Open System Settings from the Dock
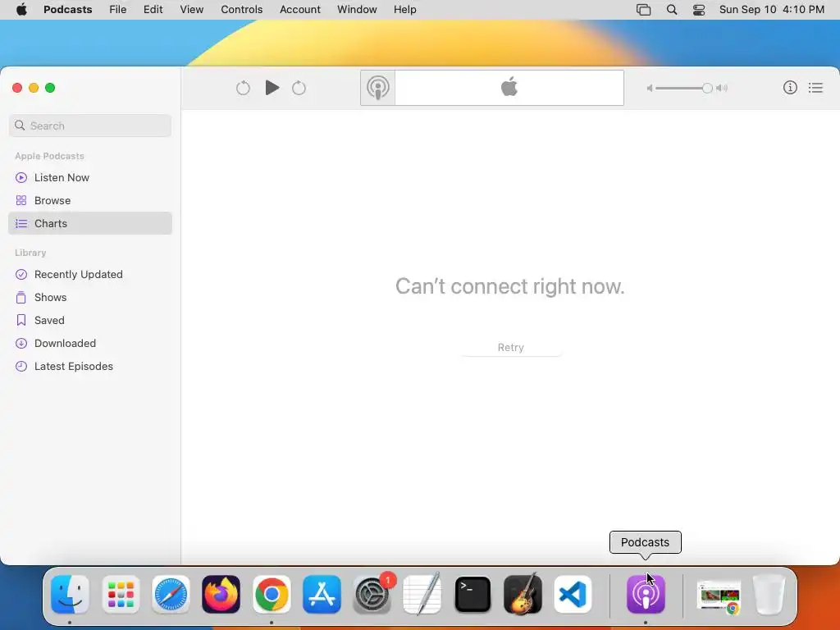Screen dimensions: 840x630 click(x=372, y=594)
